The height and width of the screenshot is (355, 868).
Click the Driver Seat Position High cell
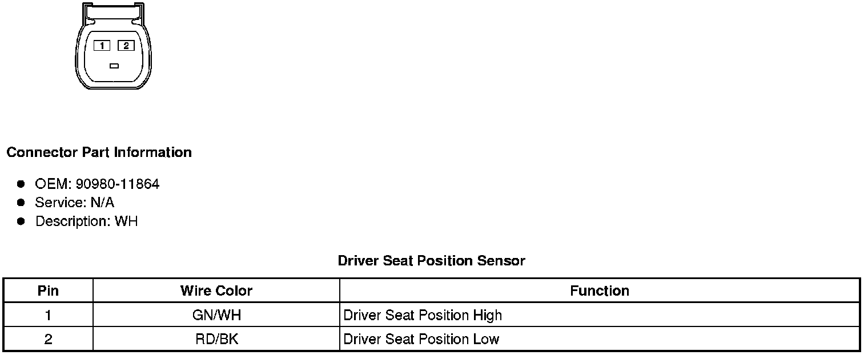(x=423, y=315)
